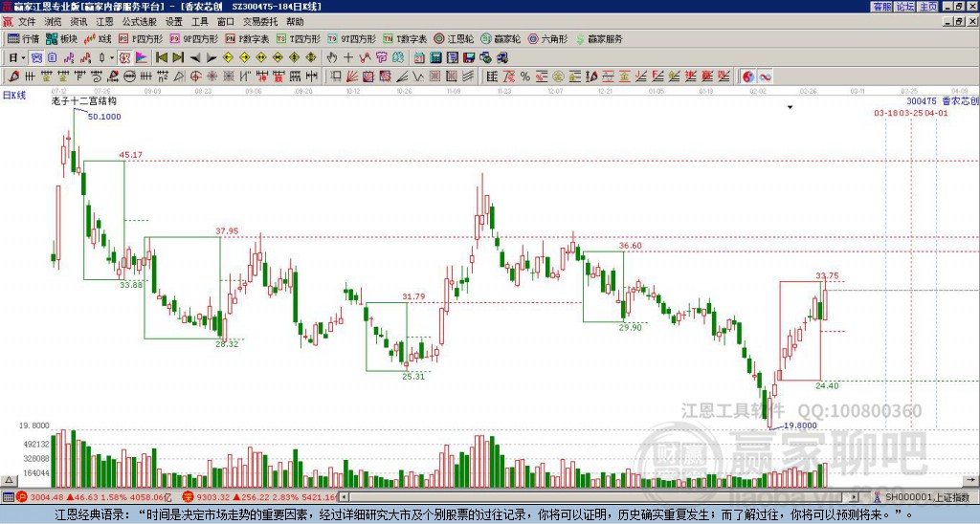
Task: Open 赢家服务 service page
Action: [x=599, y=38]
